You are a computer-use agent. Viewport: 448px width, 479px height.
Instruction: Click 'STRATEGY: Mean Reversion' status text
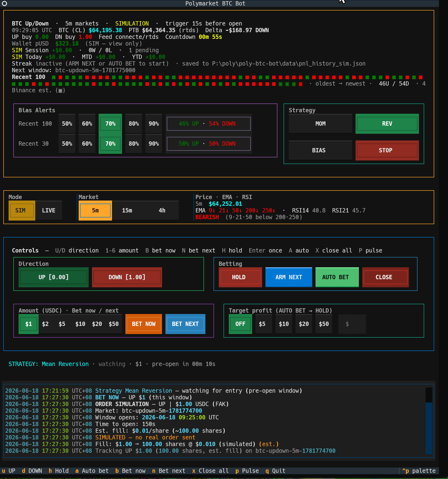(x=48, y=364)
